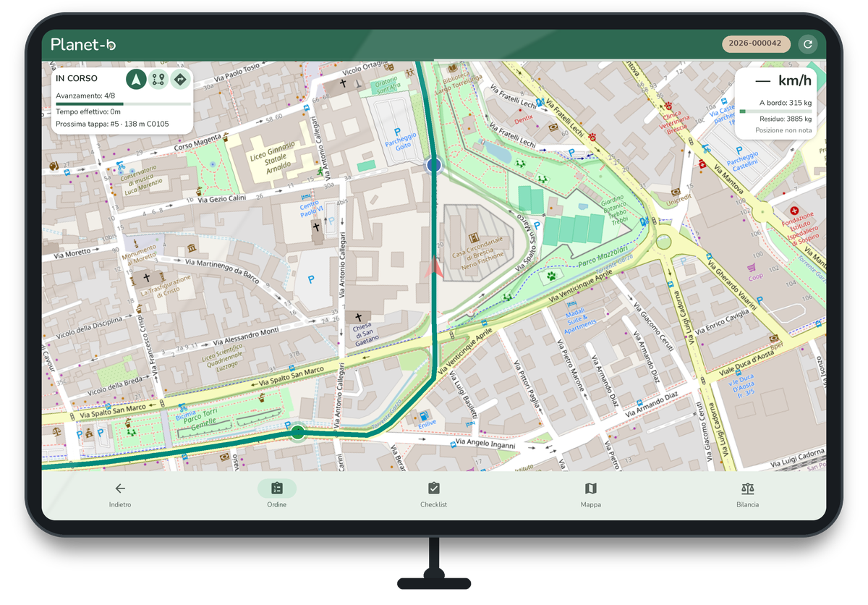Click the order number 2026-000042 badge

click(x=756, y=43)
